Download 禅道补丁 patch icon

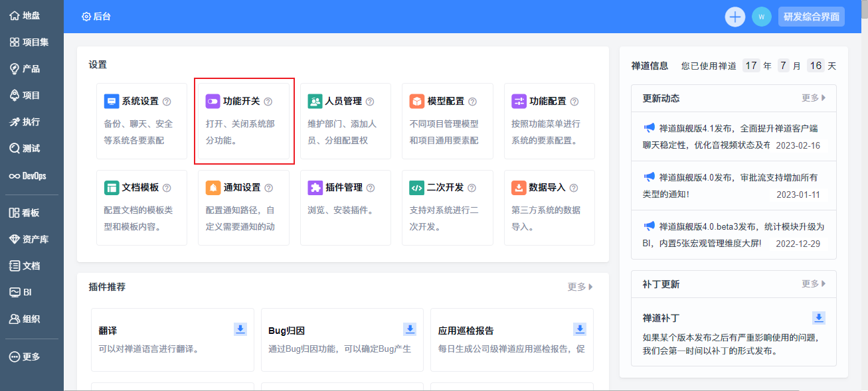[x=820, y=317]
